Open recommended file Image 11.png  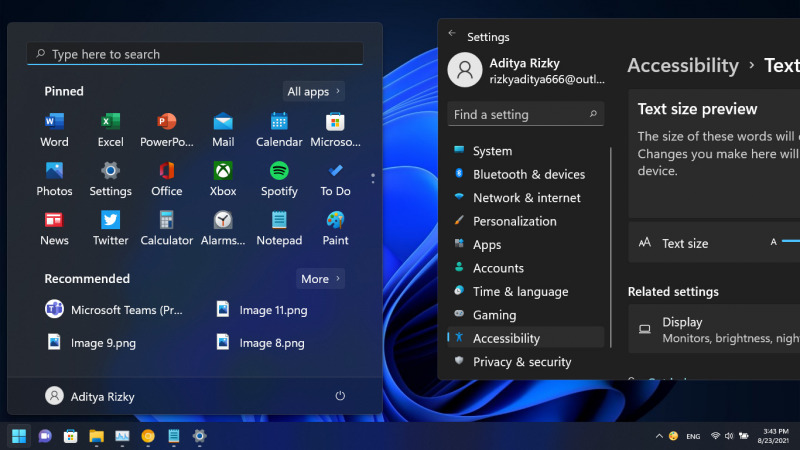click(262, 310)
